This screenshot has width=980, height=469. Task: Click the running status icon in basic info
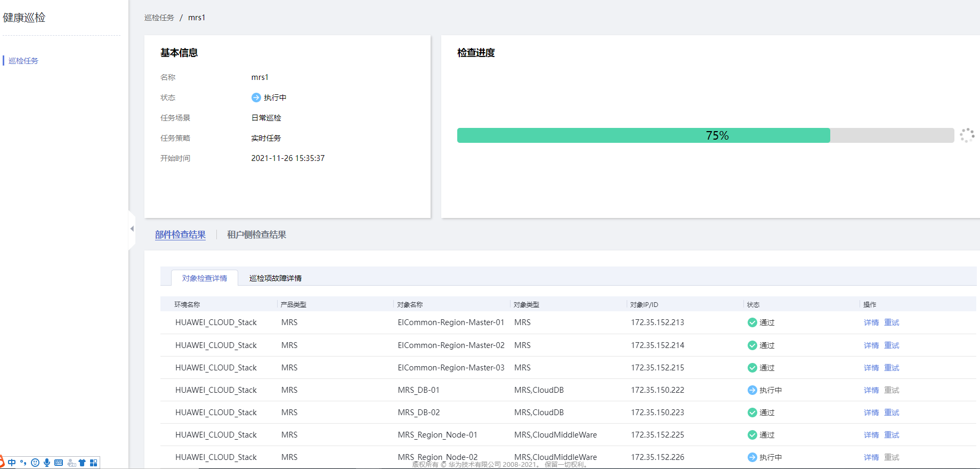[256, 98]
